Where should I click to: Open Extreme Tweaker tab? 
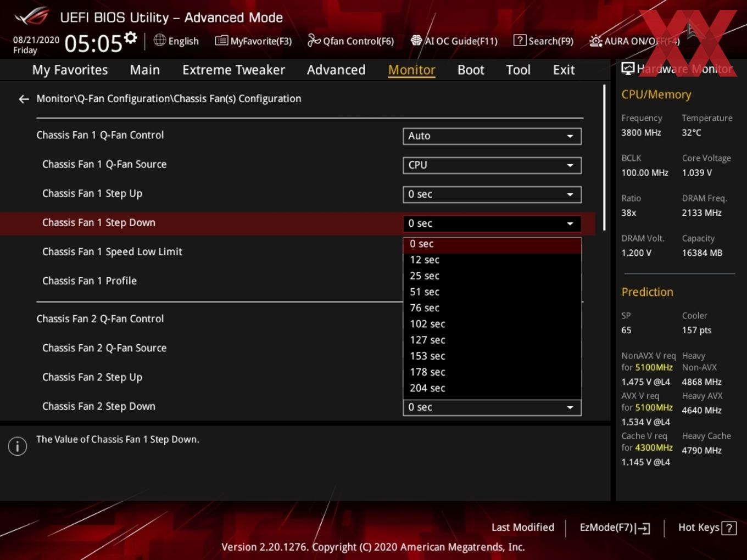[x=233, y=70]
